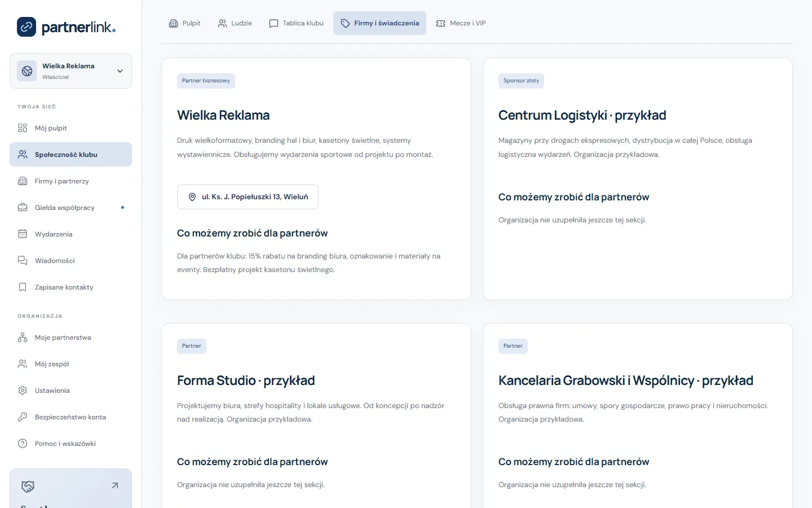Click the Moje partnerstwa network icon
The width and height of the screenshot is (812, 508).
pyautogui.click(x=23, y=338)
